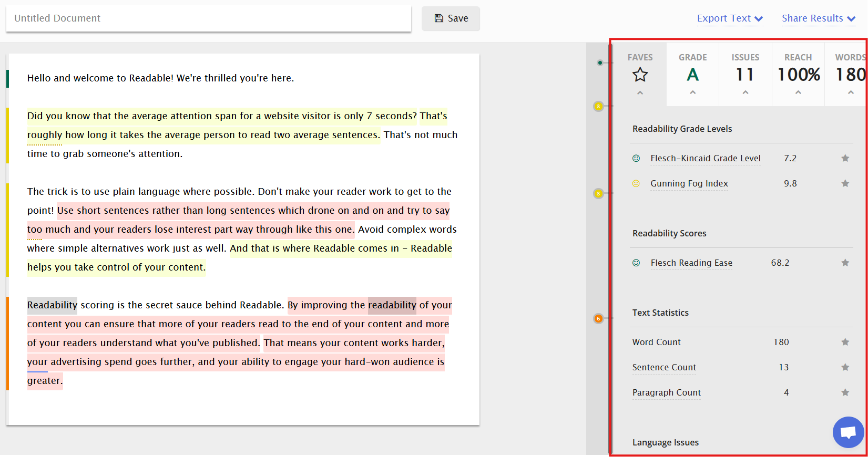Click the 'Language Issues' heading
This screenshot has width=868, height=457.
[x=666, y=442]
